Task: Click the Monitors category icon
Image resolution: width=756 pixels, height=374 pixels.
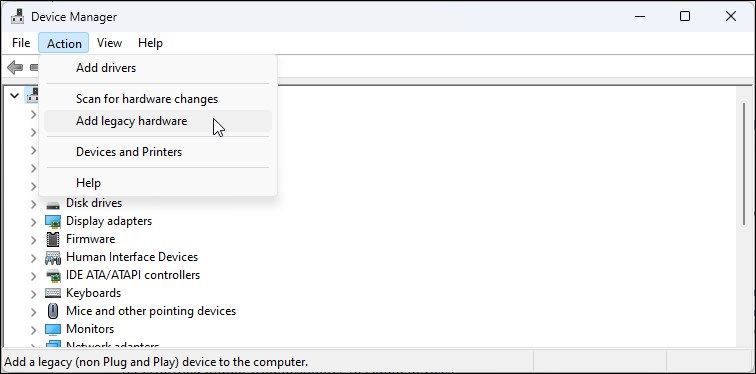Action: [53, 329]
